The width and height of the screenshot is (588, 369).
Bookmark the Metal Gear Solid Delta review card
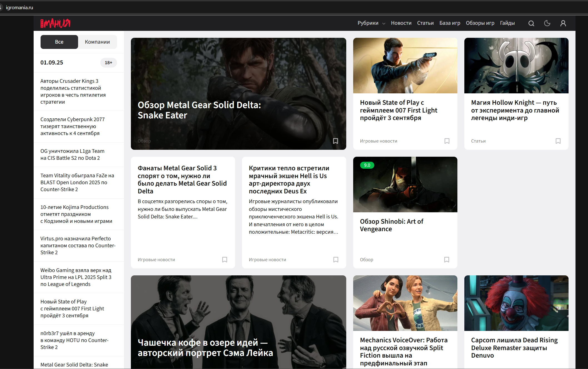click(335, 141)
